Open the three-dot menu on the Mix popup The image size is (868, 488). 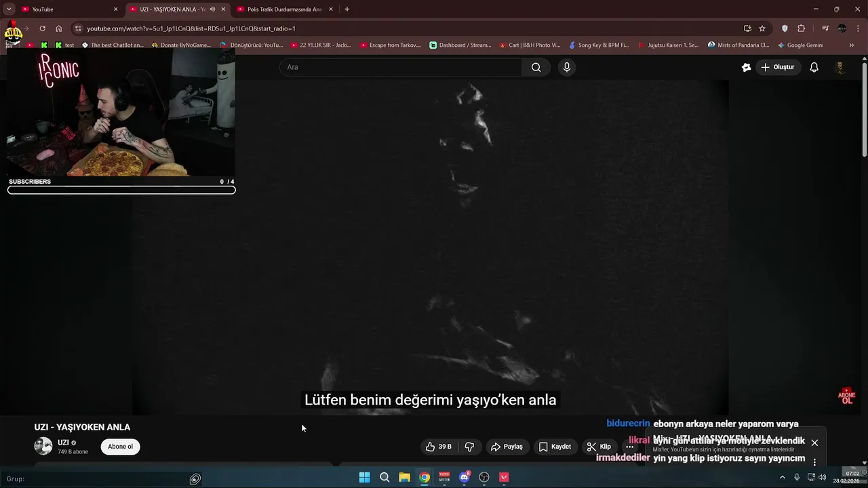pos(814,462)
